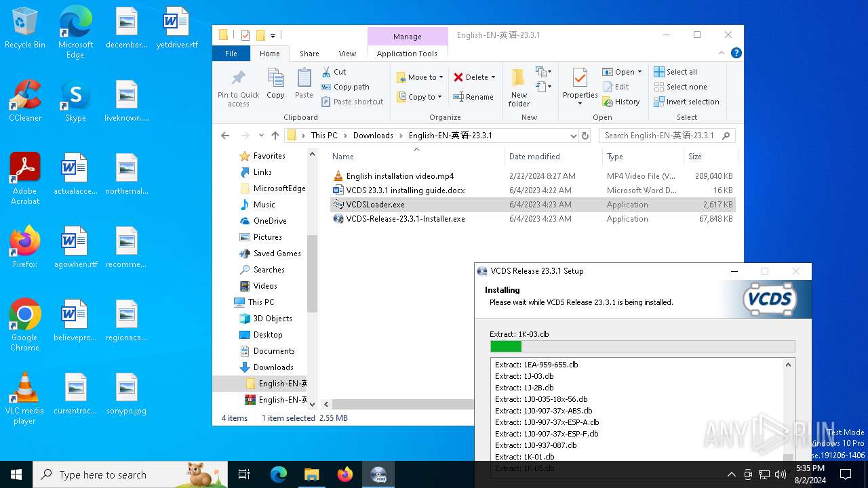Expand address bar history dropdown
The height and width of the screenshot is (488, 868).
pos(574,136)
